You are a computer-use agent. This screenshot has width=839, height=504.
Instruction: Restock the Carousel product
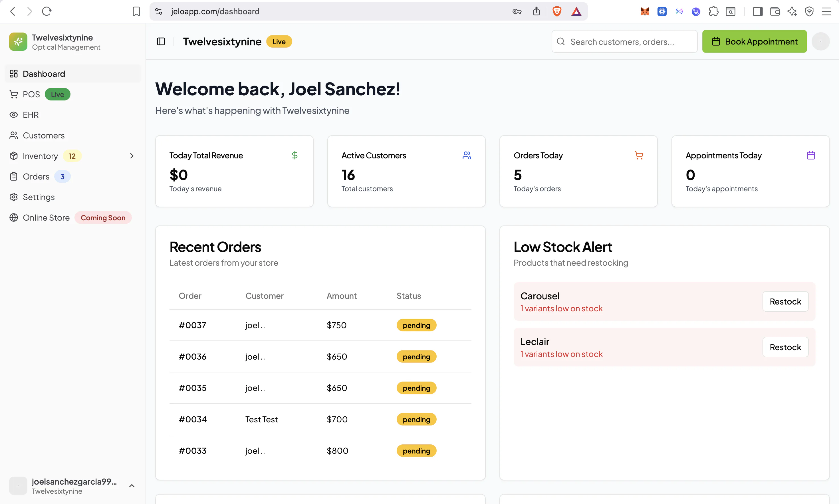[785, 301]
